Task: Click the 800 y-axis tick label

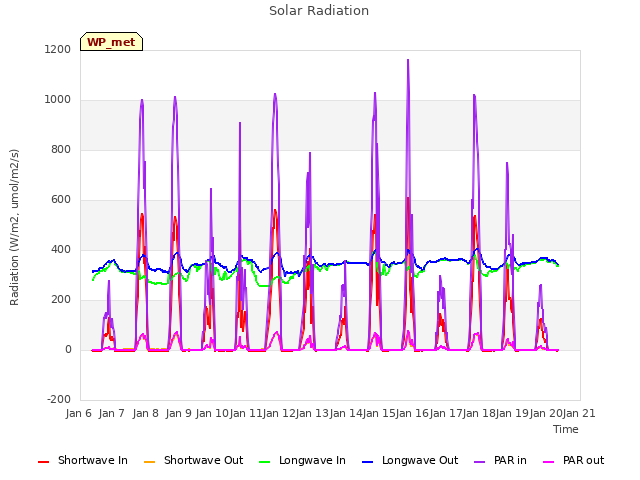Action: [61, 149]
